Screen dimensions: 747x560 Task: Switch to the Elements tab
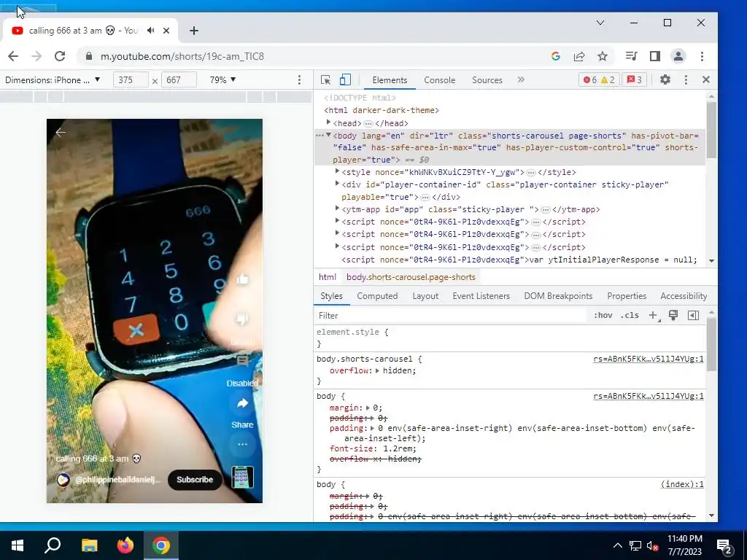click(390, 80)
